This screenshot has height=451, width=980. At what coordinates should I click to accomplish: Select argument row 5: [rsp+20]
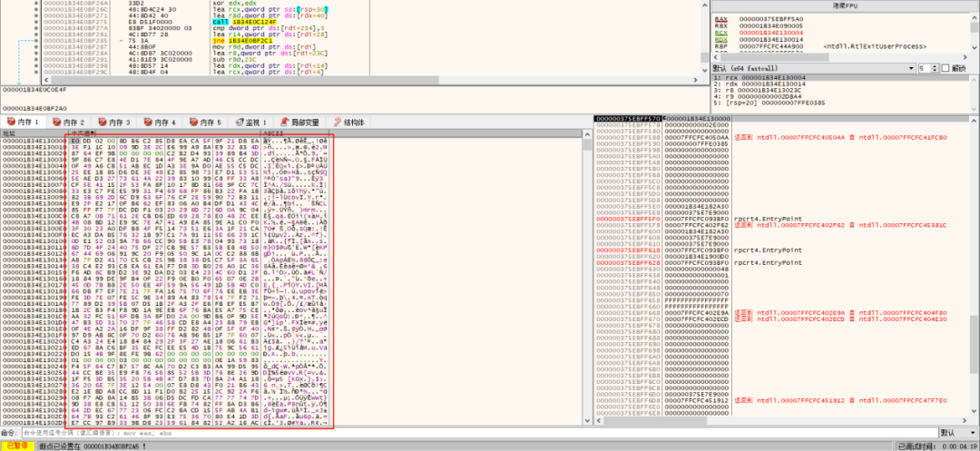coord(839,103)
